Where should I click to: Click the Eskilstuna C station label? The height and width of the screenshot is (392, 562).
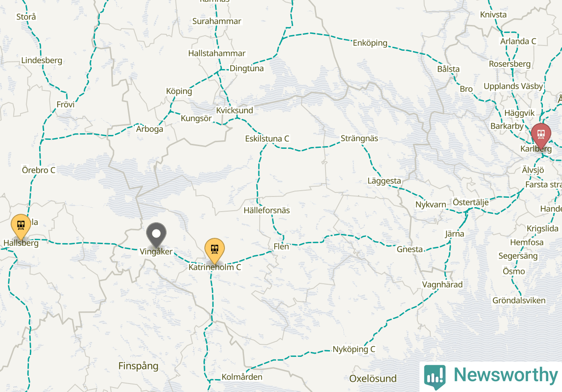[267, 139]
